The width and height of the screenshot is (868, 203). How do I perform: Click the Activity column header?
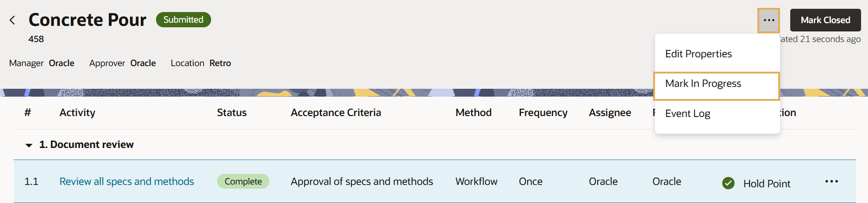77,112
